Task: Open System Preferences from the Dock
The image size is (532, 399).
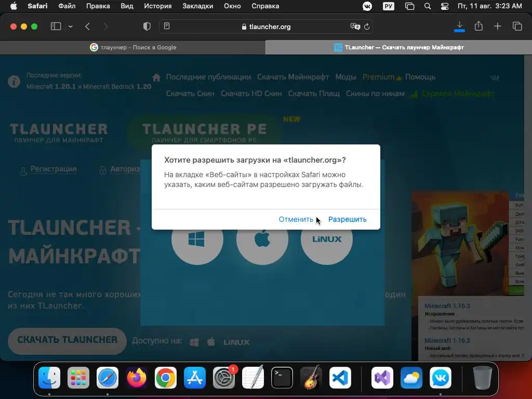Action: 224,378
